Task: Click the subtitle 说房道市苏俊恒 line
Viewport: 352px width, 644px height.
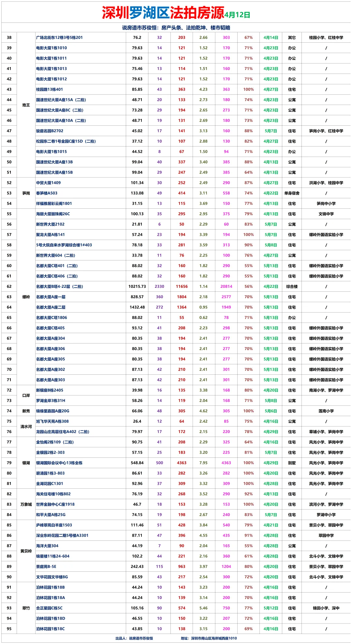Action: (x=176, y=28)
